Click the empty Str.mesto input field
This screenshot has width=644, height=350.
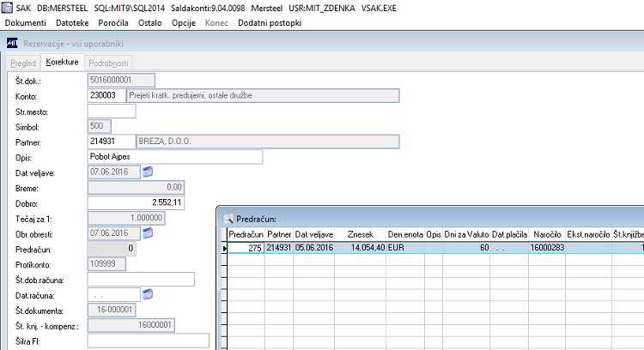tap(112, 111)
